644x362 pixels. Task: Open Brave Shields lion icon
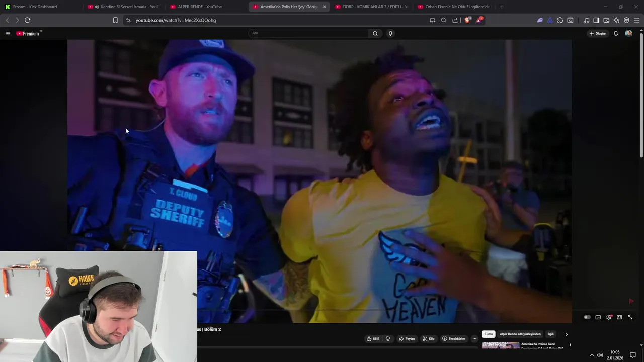tap(467, 20)
